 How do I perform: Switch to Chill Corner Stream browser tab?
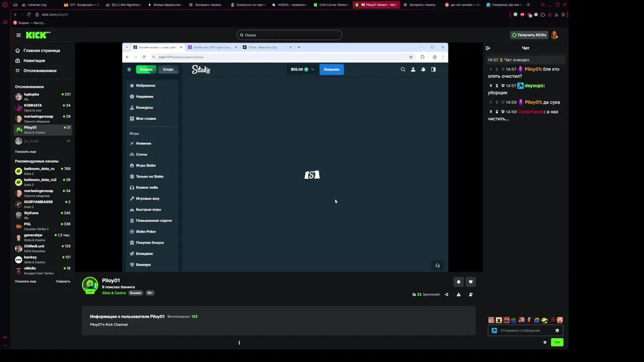(331, 5)
